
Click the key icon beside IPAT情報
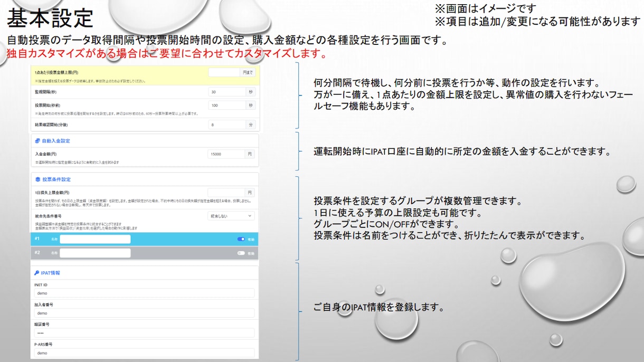37,273
